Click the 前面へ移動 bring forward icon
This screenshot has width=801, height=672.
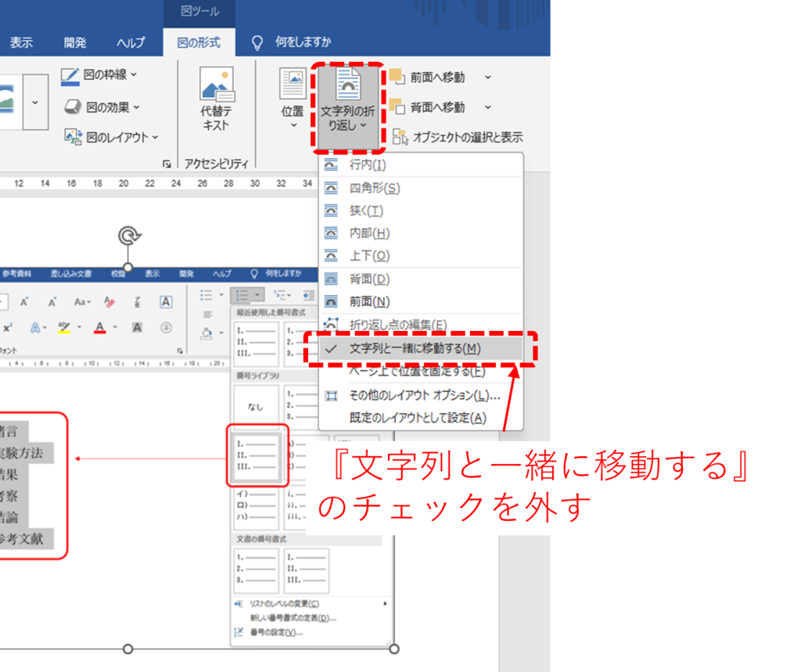(397, 77)
